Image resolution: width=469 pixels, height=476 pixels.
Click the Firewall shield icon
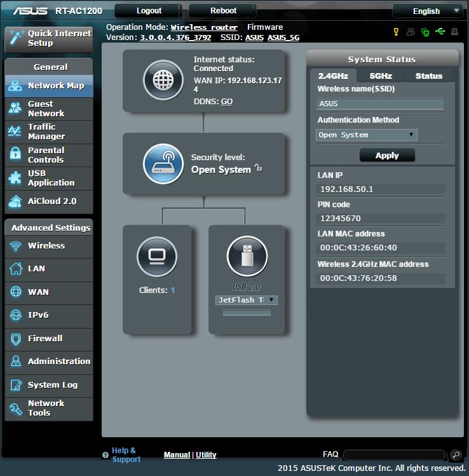[x=15, y=339]
